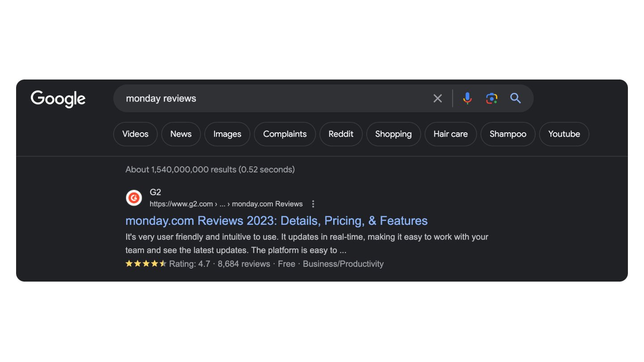Click the g2.com URL breadcrumb

point(226,204)
